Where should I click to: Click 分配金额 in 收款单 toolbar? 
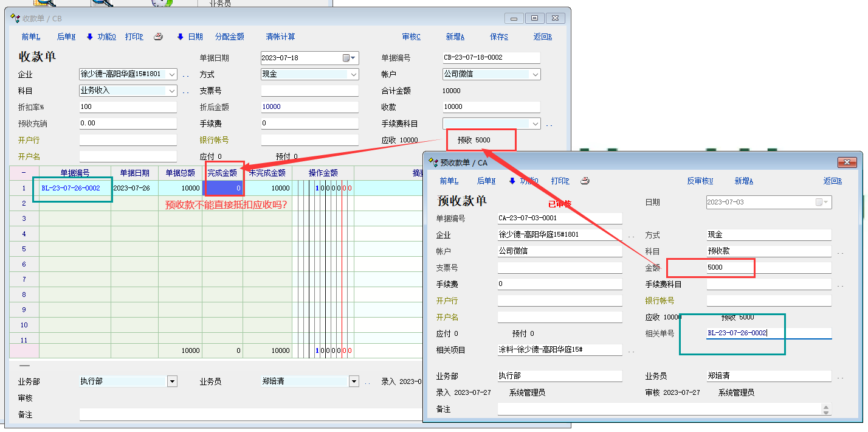(229, 37)
